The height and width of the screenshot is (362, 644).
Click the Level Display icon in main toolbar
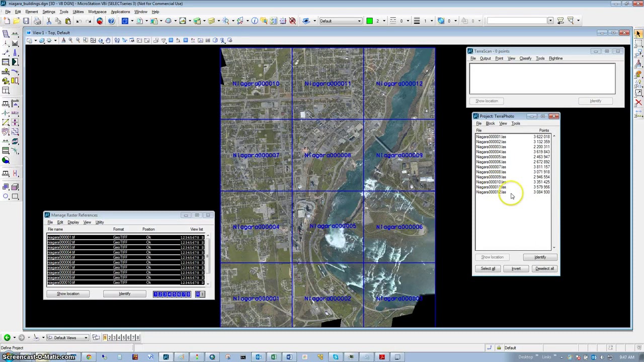[211, 21]
